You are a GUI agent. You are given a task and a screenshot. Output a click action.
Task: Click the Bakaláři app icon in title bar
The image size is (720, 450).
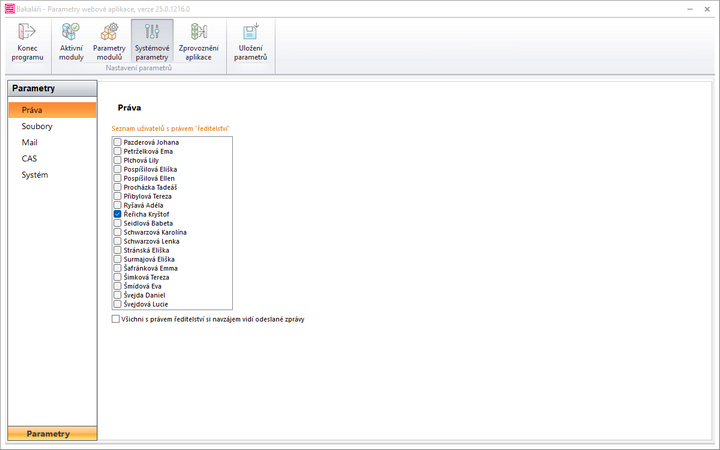[8, 8]
